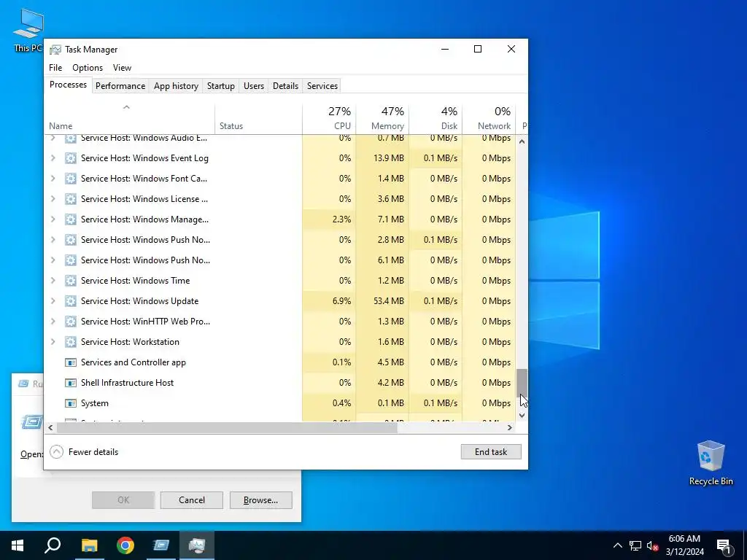Screen dimensions: 747x560
Task: Open the Windows Start menu
Action: [x=18, y=545]
